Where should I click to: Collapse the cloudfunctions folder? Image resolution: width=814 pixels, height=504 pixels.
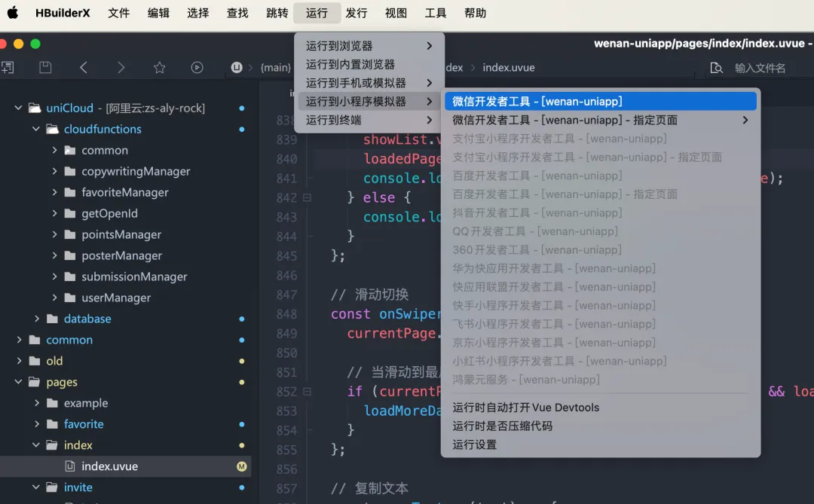point(36,130)
